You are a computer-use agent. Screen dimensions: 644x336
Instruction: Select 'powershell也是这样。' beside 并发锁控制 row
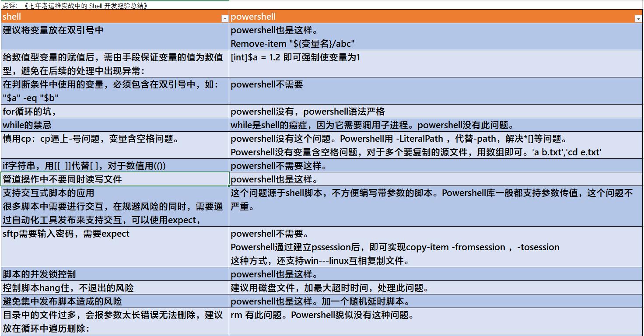[436, 274]
